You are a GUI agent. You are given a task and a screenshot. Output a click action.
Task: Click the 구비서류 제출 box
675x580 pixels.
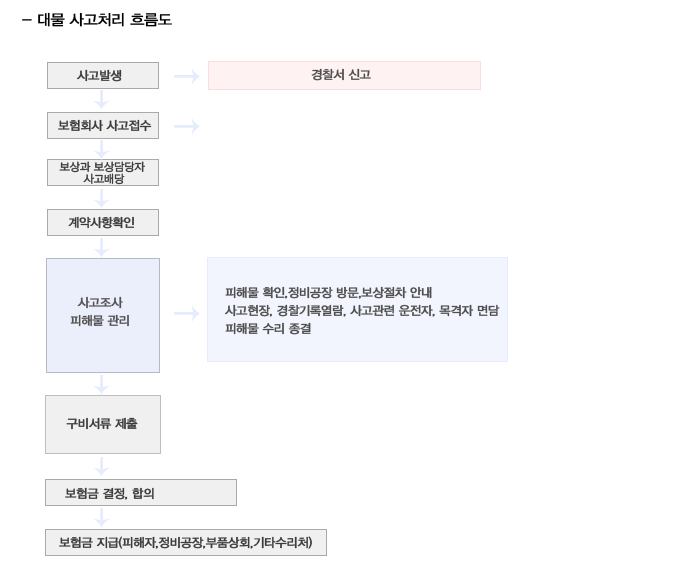coord(103,425)
